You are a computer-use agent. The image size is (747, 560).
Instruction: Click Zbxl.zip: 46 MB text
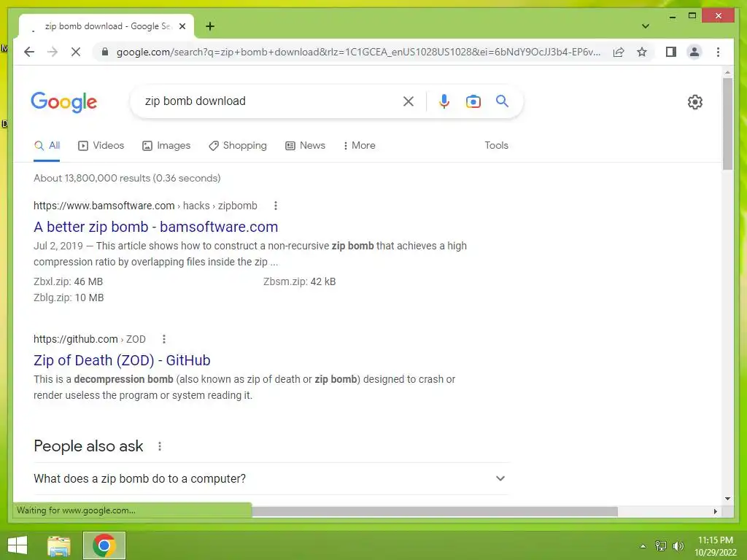click(x=68, y=281)
